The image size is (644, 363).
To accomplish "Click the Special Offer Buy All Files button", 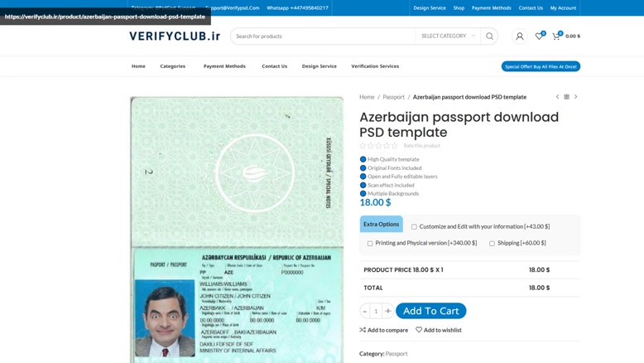I will 541,66.
